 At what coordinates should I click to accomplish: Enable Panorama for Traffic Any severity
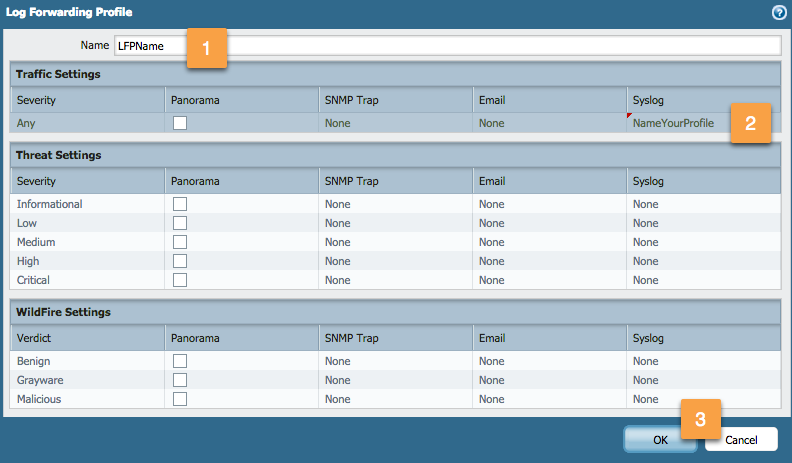(x=180, y=123)
